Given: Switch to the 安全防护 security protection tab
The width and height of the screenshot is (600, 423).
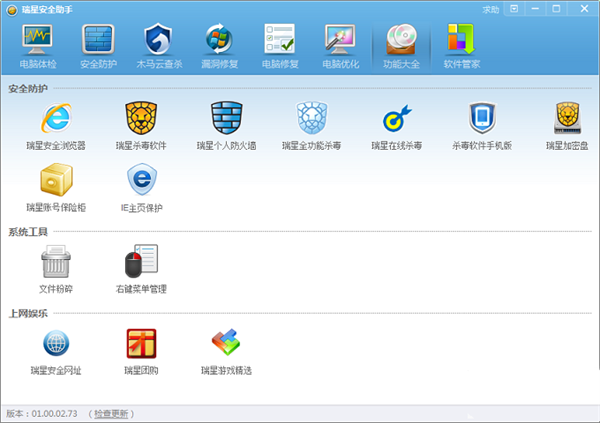Looking at the screenshot, I should 98,47.
